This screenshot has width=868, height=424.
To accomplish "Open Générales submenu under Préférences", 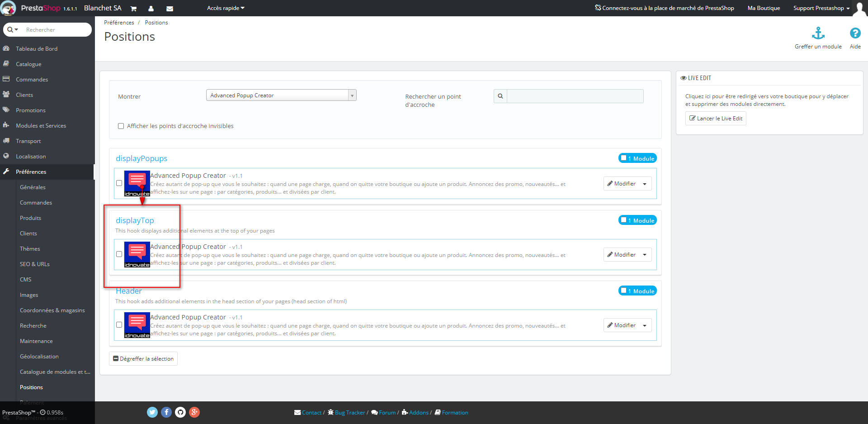I will coord(33,187).
